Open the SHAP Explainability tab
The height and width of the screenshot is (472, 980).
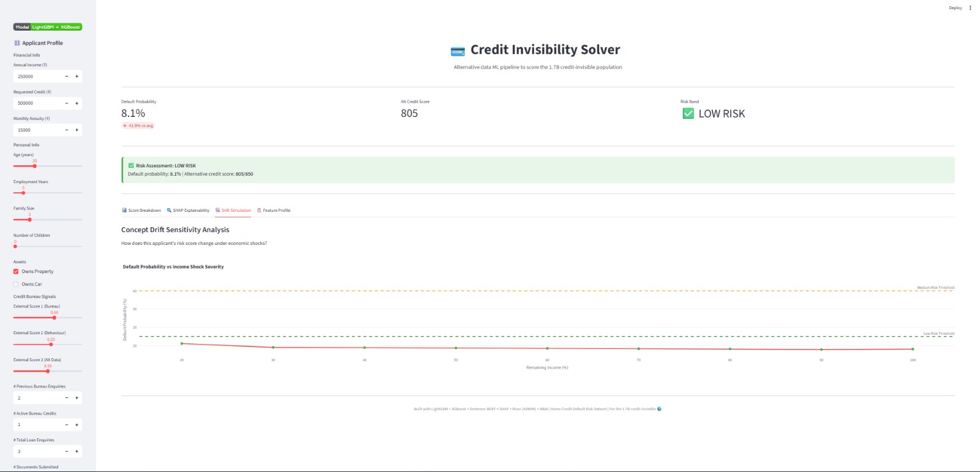tap(188, 210)
